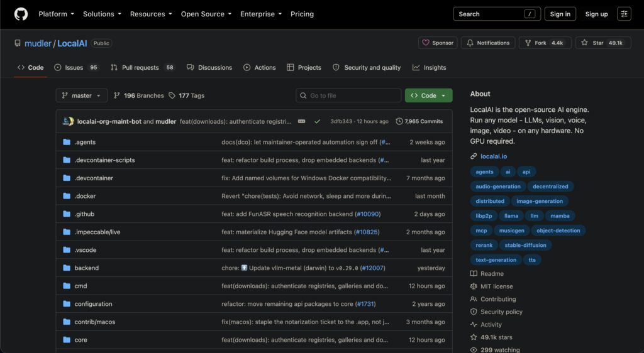Click the commit history clock icon
This screenshot has height=353, width=644.
pos(399,121)
